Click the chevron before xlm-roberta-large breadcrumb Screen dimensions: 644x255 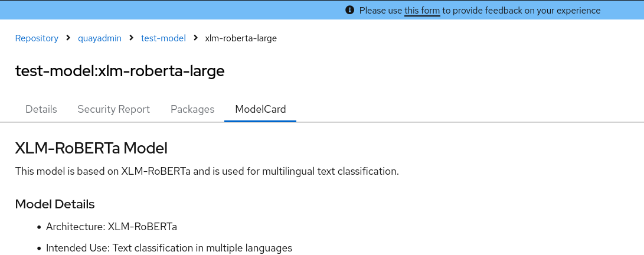pyautogui.click(x=195, y=38)
